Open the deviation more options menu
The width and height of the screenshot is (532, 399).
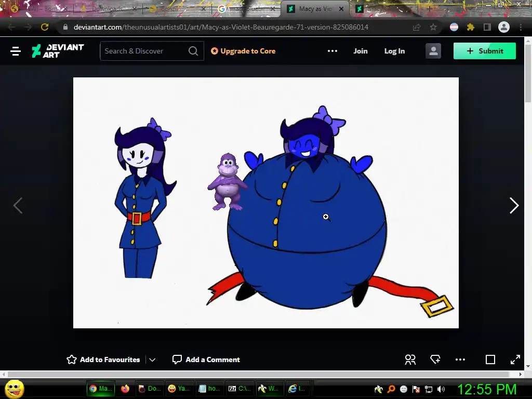[460, 360]
